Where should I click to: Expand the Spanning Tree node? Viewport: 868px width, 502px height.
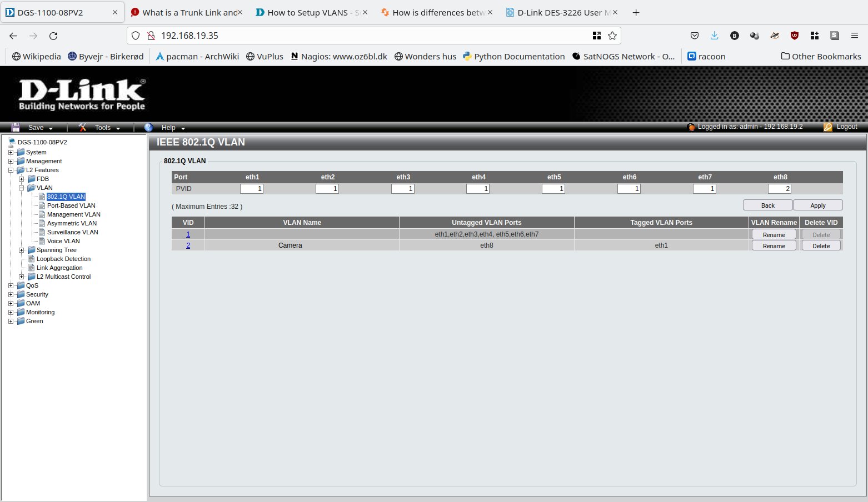tap(21, 250)
